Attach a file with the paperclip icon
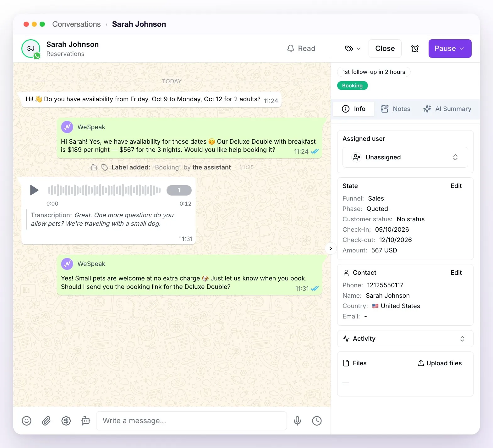The image size is (493, 448). click(x=46, y=421)
